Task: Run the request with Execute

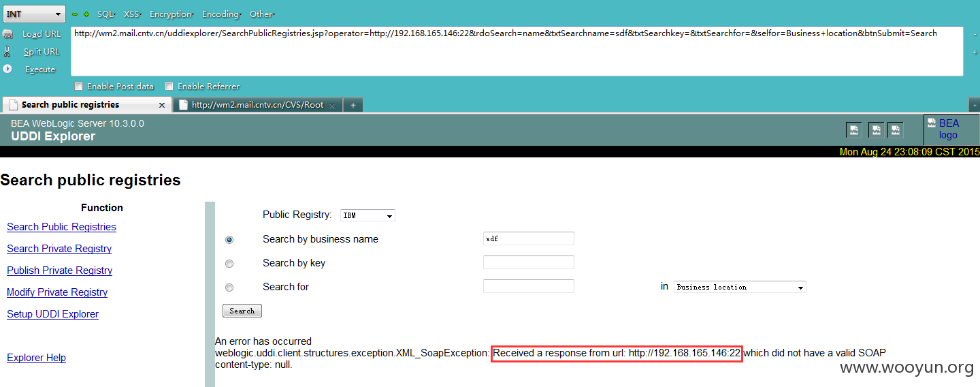Action: coord(30,69)
